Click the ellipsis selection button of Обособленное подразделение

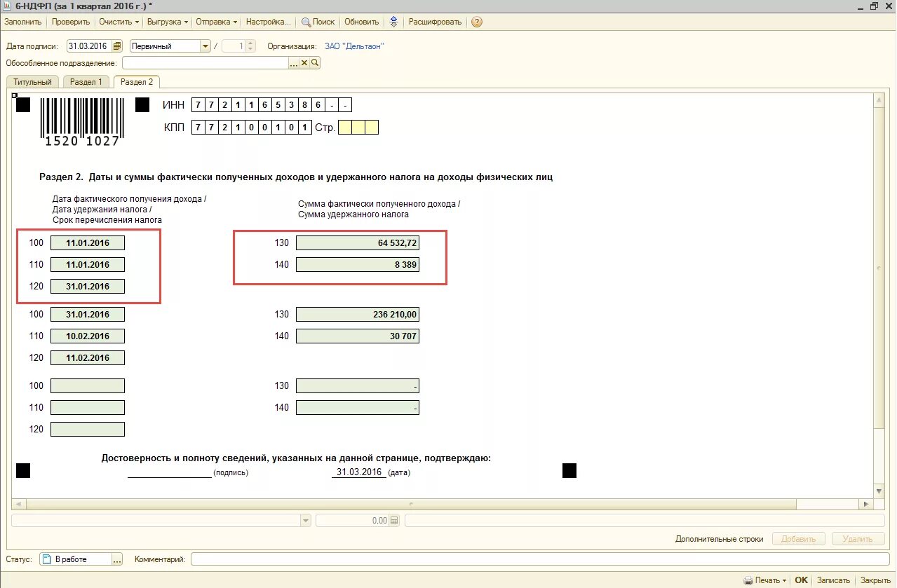tap(294, 63)
